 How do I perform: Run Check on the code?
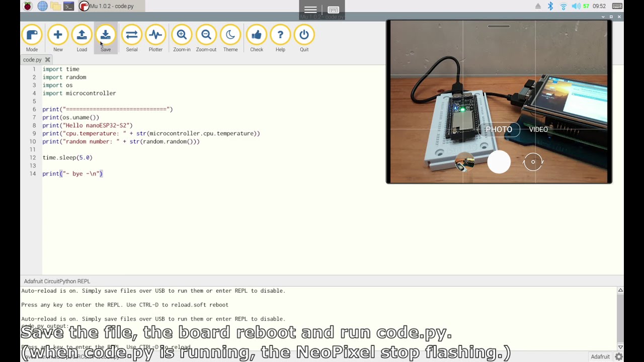pyautogui.click(x=257, y=39)
